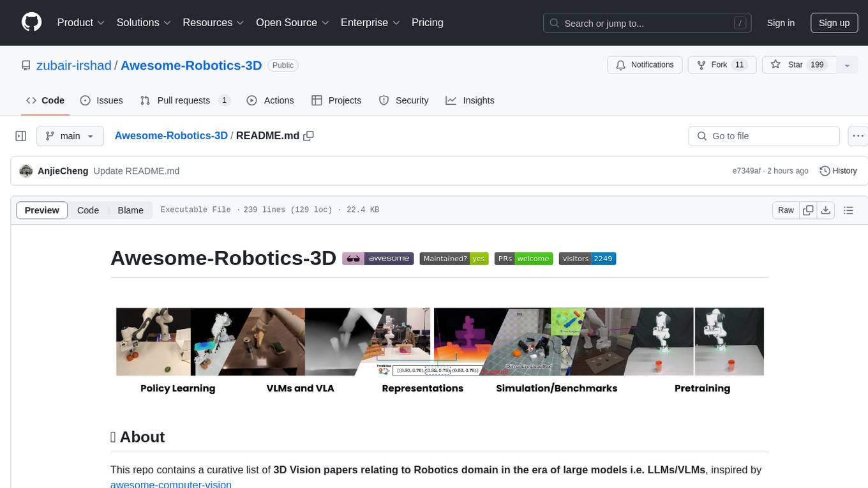Viewport: 868px width, 488px height.
Task: Open the README banner image
Action: [x=439, y=351]
